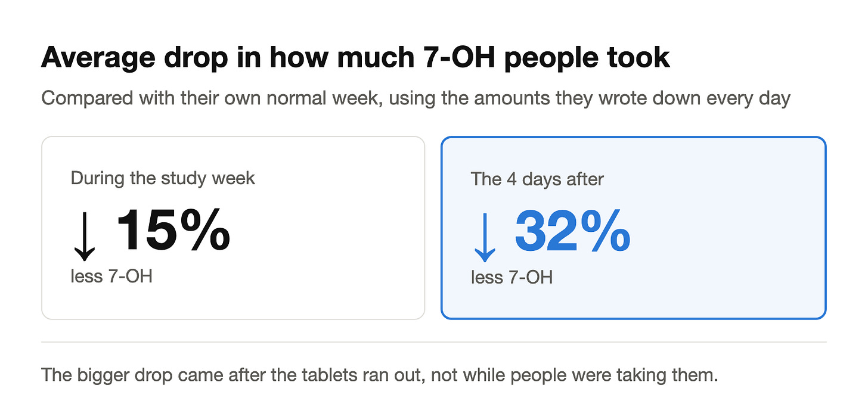The image size is (868, 407).
Task: Click the footnote about tablets running out
Action: (x=379, y=375)
